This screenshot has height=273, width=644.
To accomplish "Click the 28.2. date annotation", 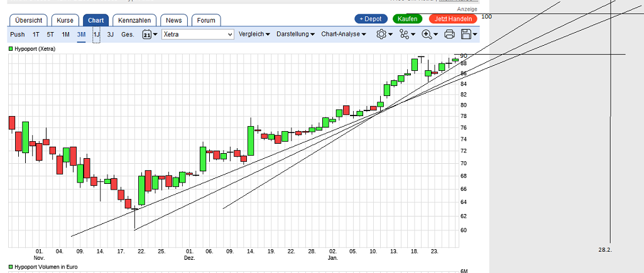I will pyautogui.click(x=606, y=250).
